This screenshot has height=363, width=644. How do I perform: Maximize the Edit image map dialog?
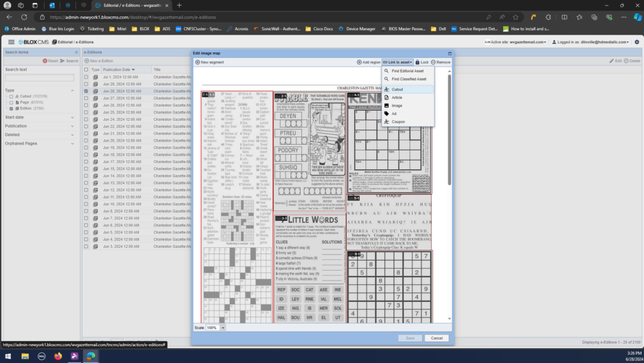pos(450,53)
